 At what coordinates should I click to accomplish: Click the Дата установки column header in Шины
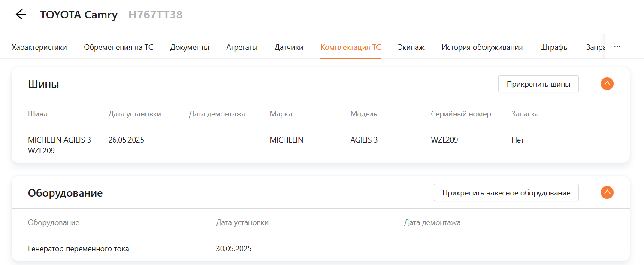click(135, 114)
